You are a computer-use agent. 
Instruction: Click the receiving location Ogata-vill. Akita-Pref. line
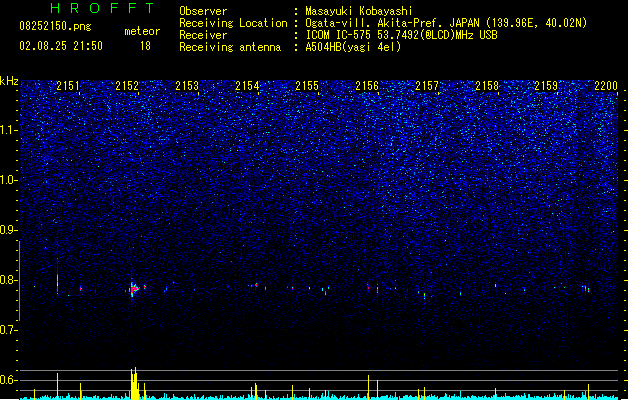[x=446, y=23]
